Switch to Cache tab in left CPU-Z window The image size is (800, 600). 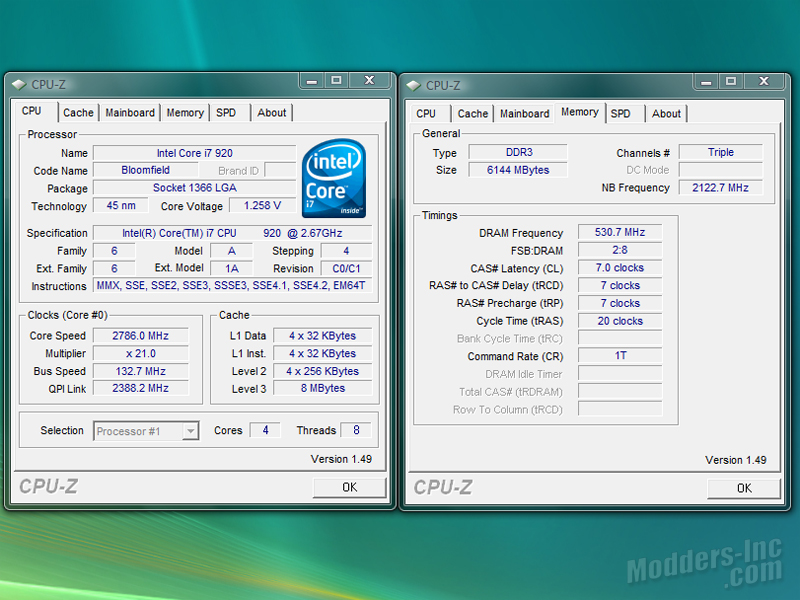[x=78, y=113]
